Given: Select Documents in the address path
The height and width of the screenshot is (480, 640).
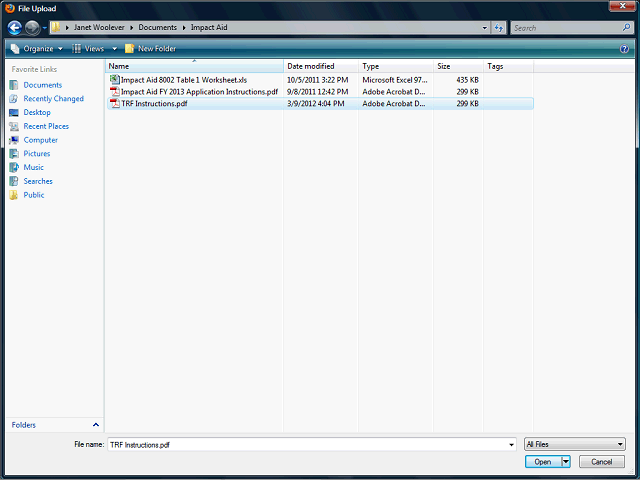Looking at the screenshot, I should (158, 27).
